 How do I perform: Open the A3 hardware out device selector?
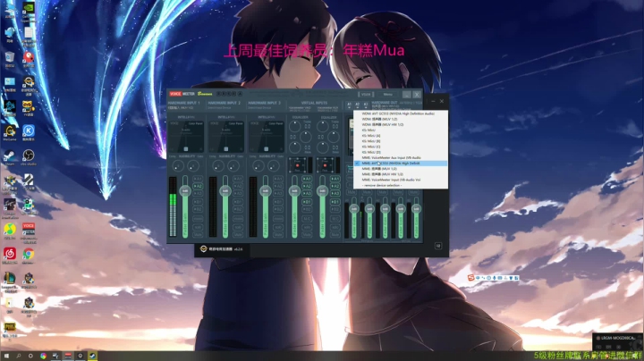tap(366, 105)
